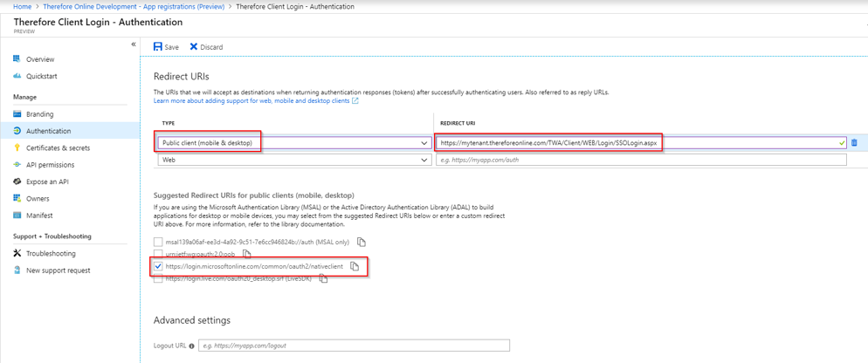Viewport: 868px width, 363px height.
Task: Open the Web type dropdown
Action: pos(294,160)
